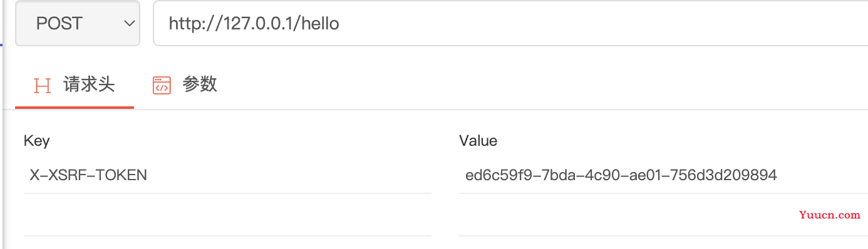Click the Value column header

pos(478,141)
